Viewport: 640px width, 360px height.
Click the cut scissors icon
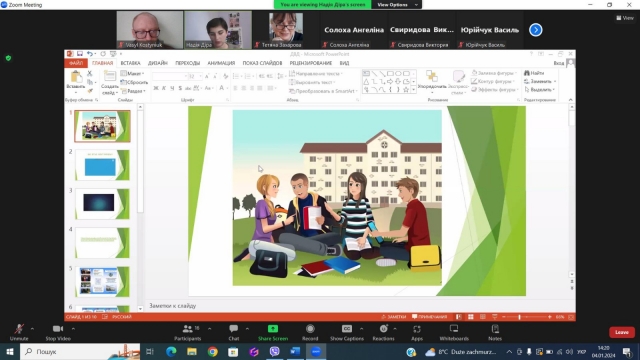pos(90,73)
